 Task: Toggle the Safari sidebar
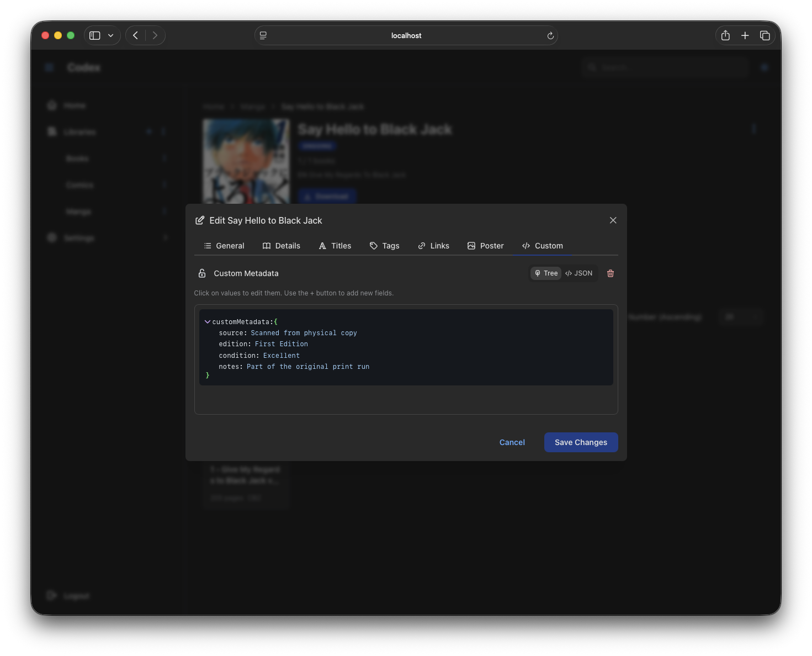pyautogui.click(x=94, y=35)
